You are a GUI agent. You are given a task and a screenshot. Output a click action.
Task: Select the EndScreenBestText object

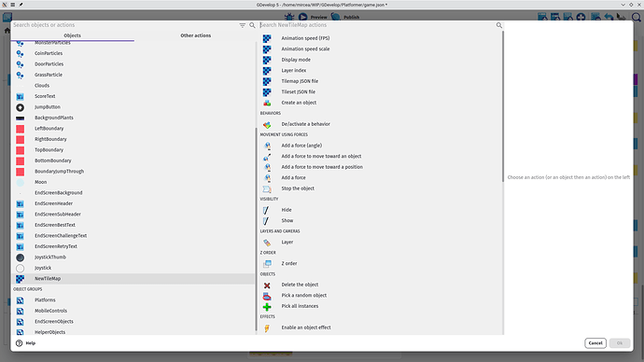tap(133, 225)
